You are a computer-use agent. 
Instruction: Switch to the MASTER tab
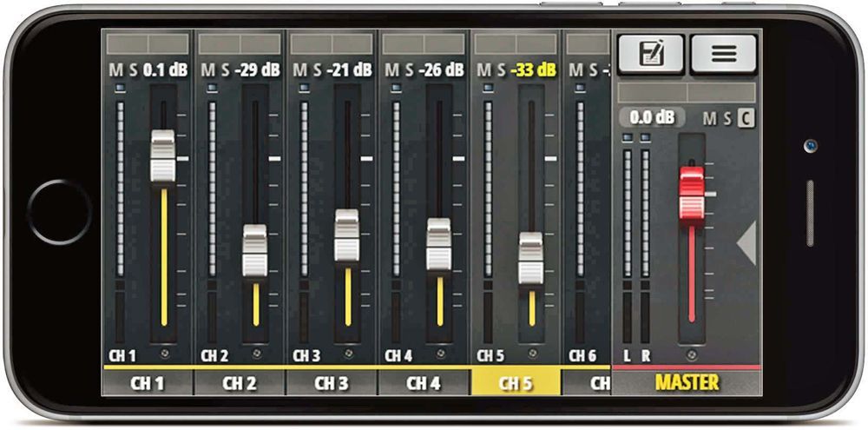686,382
